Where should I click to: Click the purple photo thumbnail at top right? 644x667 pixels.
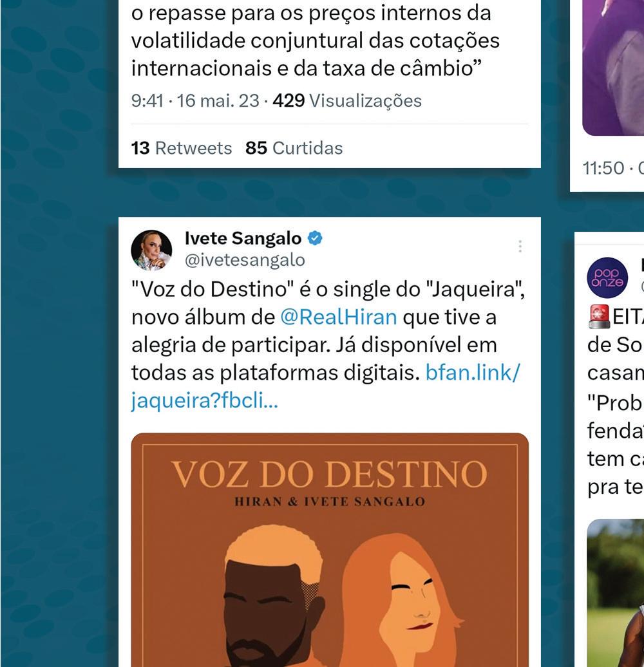613,68
